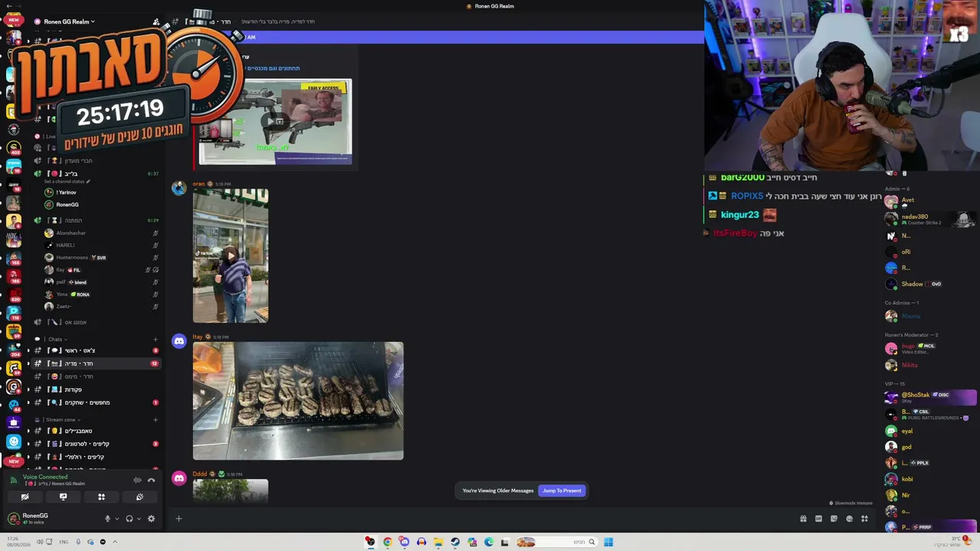Open the gift picker in message bar
Image resolution: width=980 pixels, height=551 pixels.
[x=803, y=519]
